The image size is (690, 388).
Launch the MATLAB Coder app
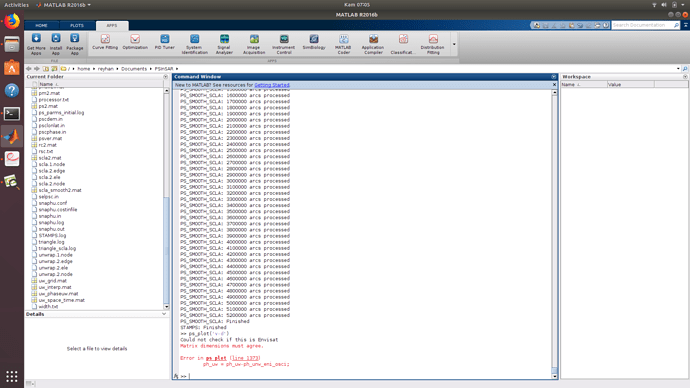pos(343,44)
